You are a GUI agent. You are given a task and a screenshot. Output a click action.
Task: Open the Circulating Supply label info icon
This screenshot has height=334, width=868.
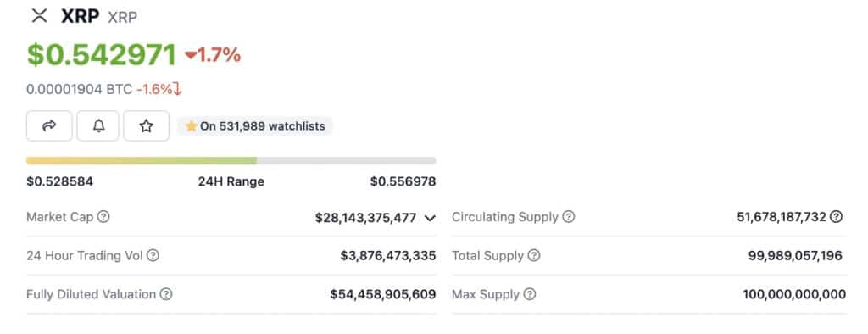[569, 216]
